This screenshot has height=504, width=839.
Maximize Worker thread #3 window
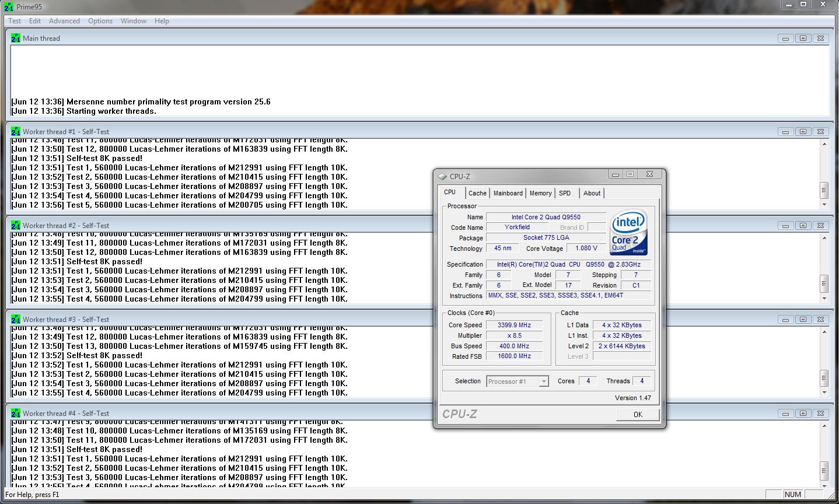[803, 320]
